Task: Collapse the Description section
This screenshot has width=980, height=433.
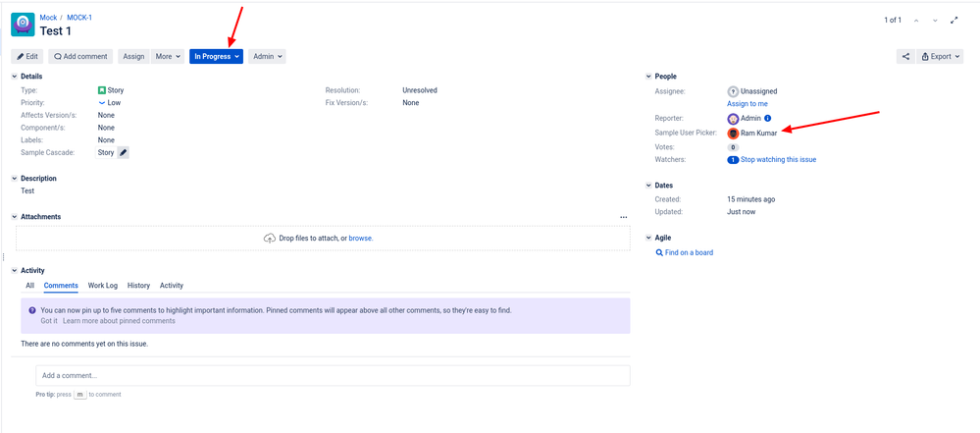Action: click(x=15, y=179)
